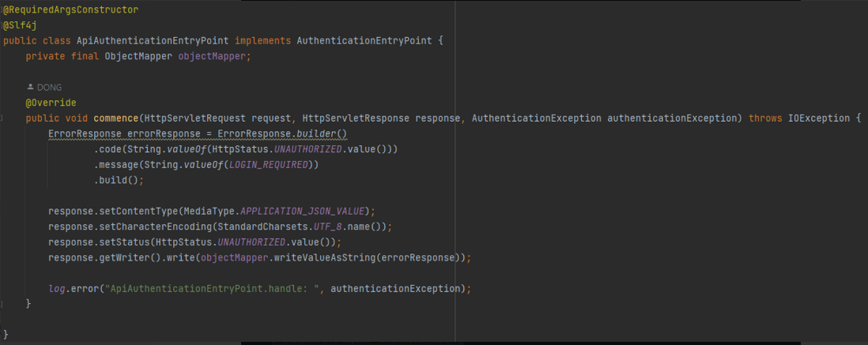Viewport: 868px width, 345px height.
Task: Click AuthenticationException parameter type
Action: [537, 118]
